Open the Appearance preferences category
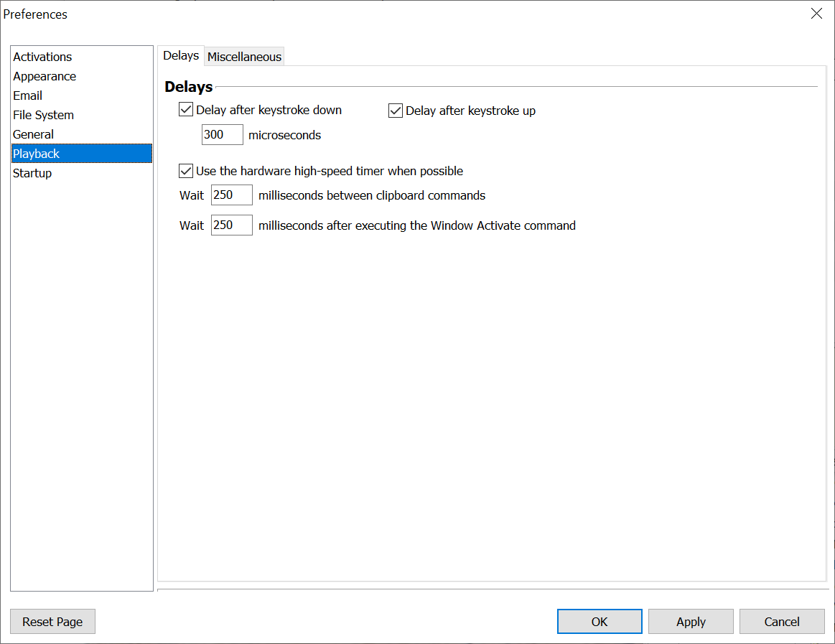The image size is (835, 644). (x=45, y=76)
